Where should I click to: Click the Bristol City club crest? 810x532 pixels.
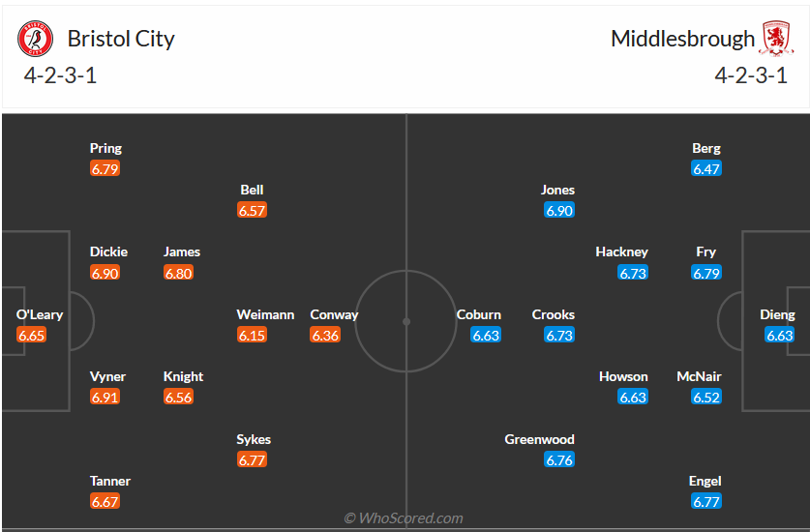click(x=36, y=39)
